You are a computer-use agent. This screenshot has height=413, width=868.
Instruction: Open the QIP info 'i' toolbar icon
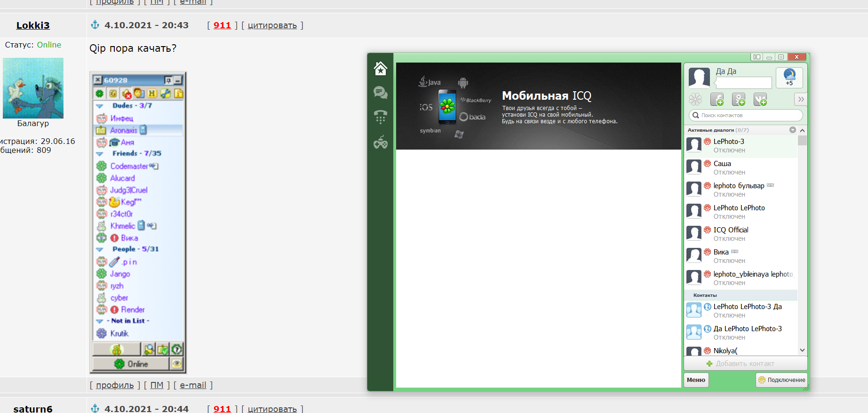click(x=178, y=93)
